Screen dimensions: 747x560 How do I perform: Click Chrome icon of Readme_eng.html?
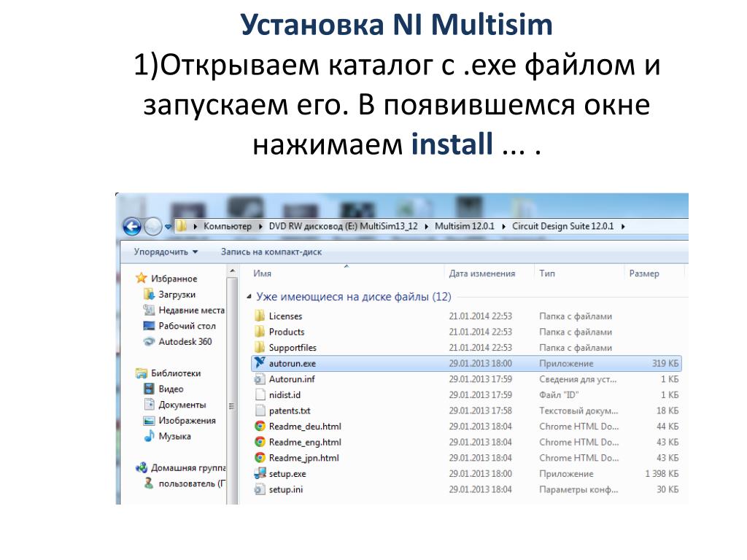(260, 442)
